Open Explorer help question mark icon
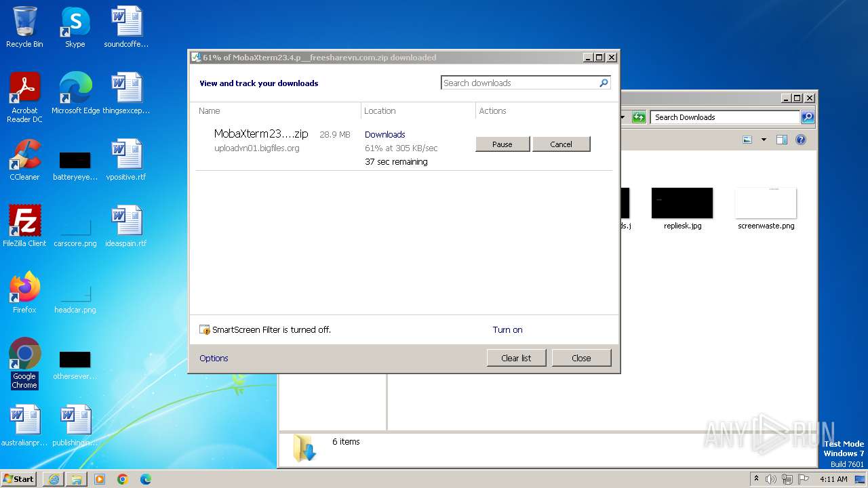The image size is (868, 488). point(801,140)
